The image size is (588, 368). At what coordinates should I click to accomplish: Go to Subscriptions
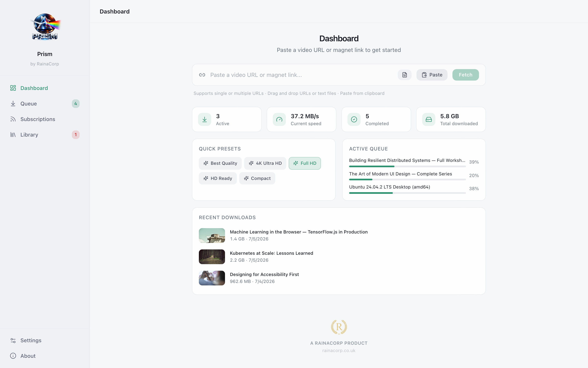[x=45, y=119]
